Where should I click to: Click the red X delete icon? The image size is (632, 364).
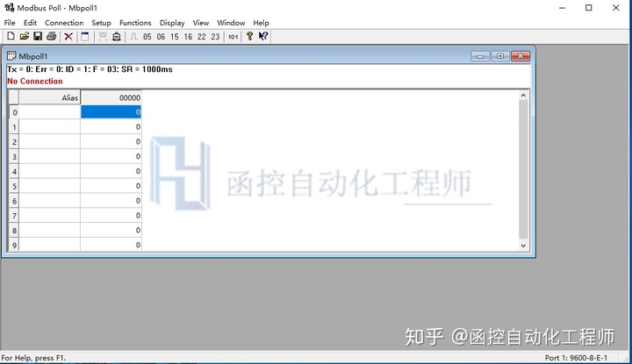(x=68, y=37)
